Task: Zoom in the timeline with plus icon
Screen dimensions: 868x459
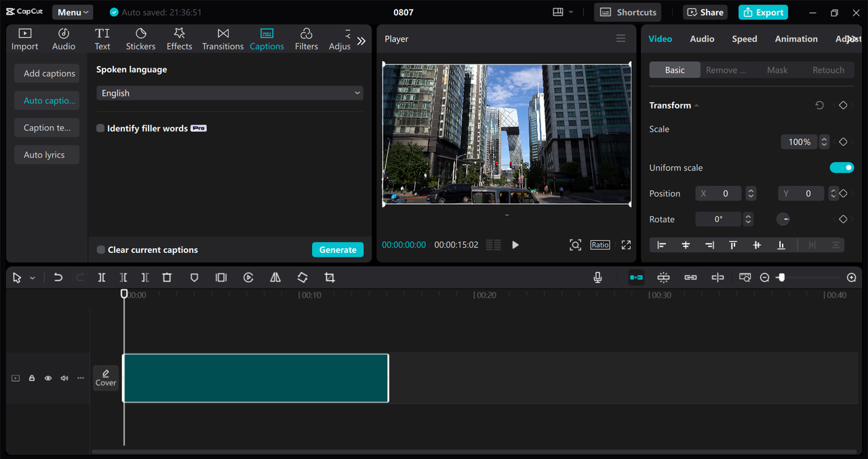Action: pos(852,277)
